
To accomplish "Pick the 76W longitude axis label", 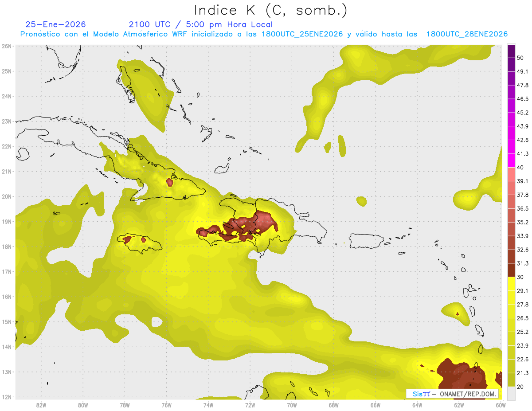I will coord(167,405).
